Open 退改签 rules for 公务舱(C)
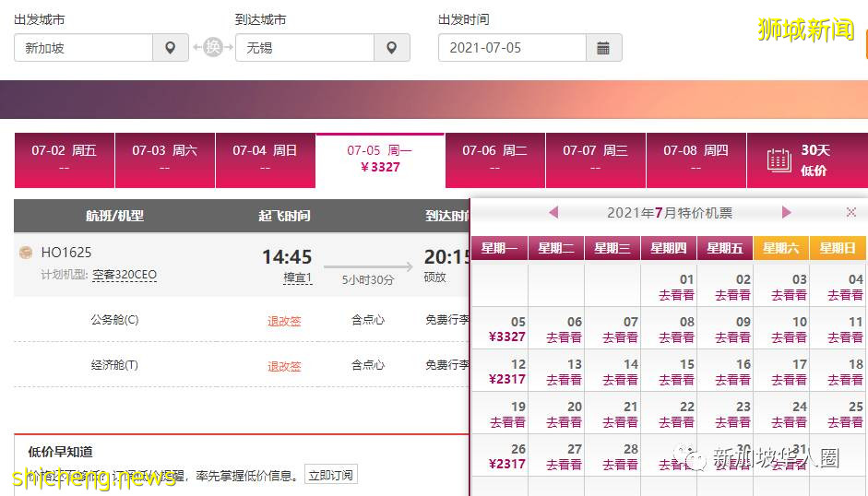Viewport: 868px width, 496px height. (284, 321)
